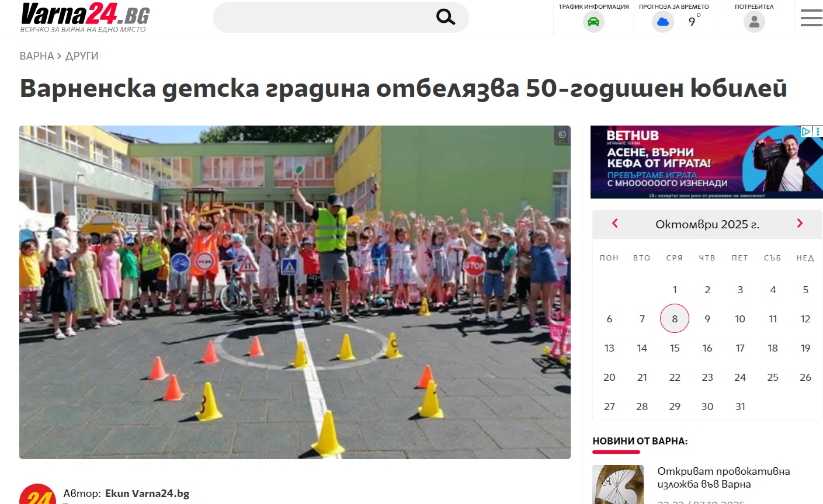Open the provocative exhibition news headline
The width and height of the screenshot is (823, 504).
point(723,478)
